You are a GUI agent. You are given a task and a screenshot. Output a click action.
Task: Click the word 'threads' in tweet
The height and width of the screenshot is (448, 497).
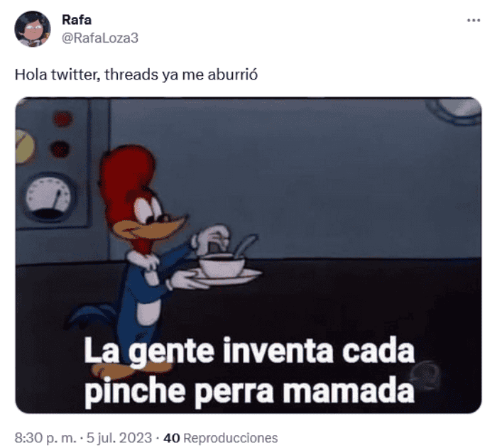point(131,75)
